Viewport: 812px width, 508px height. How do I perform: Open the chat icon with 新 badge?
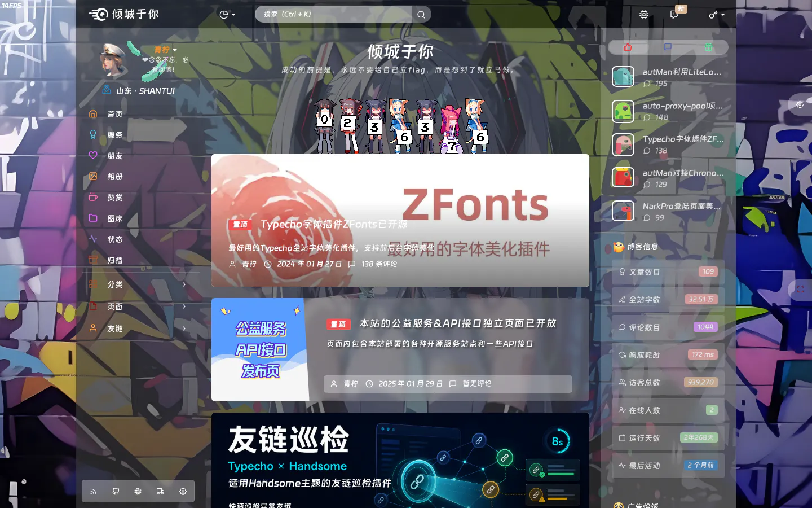coord(674,15)
